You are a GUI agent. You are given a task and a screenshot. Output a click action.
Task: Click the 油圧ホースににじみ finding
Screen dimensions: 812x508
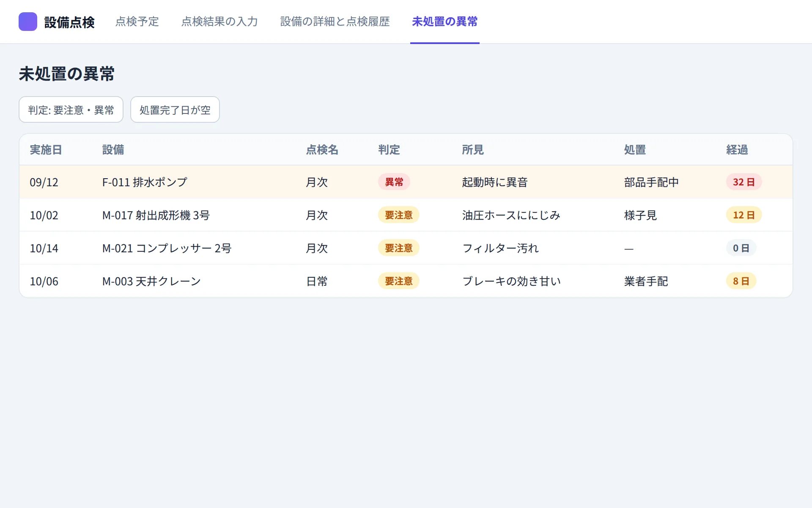click(x=511, y=215)
